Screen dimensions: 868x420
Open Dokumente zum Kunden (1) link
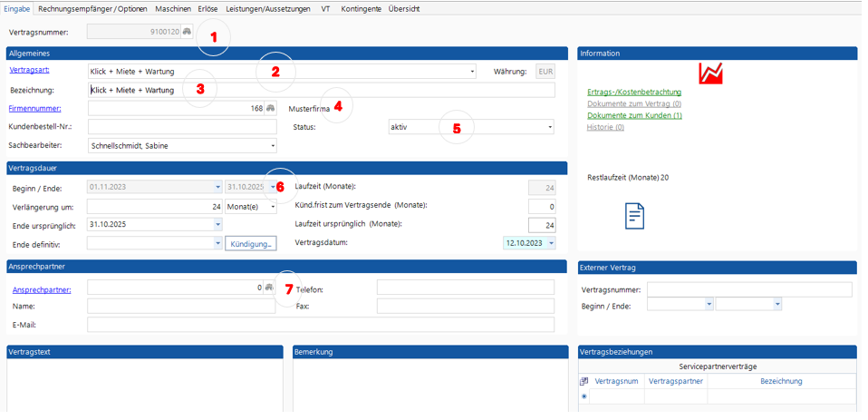click(634, 115)
